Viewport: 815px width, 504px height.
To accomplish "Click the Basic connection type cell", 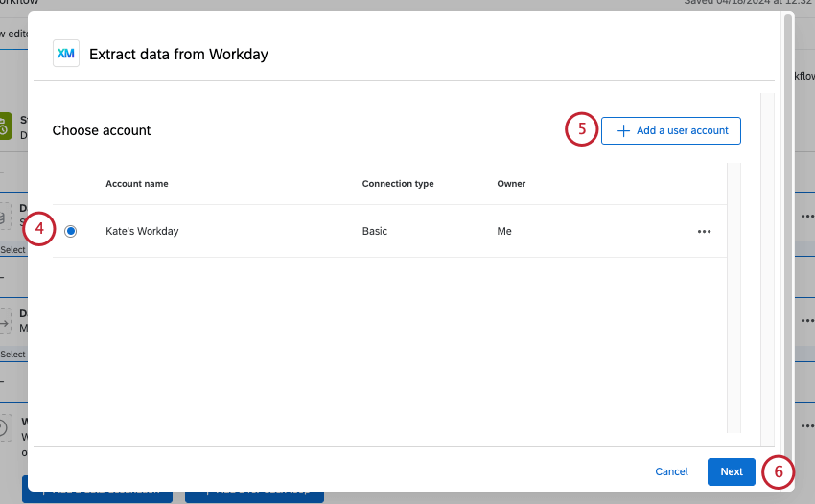I will (x=375, y=231).
